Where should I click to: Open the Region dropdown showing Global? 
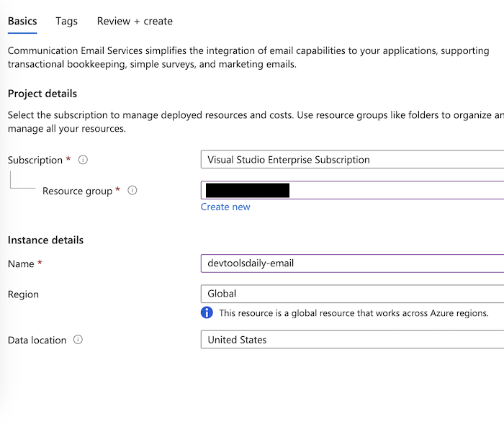[353, 294]
